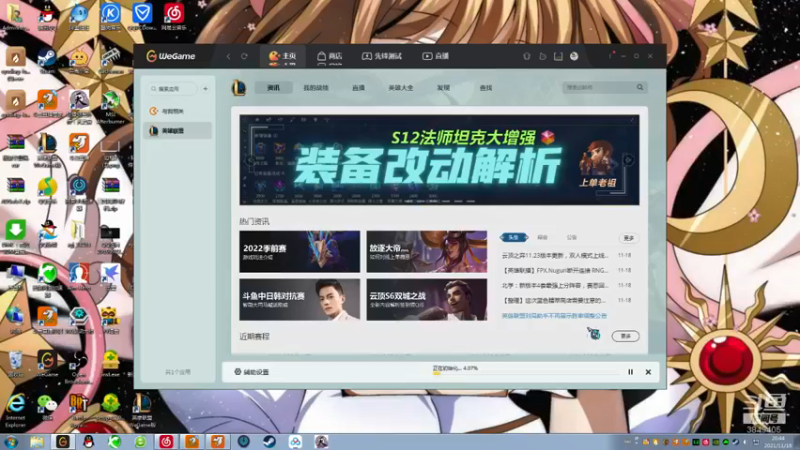Open the user avatar profile
This screenshot has height=450, width=800.
click(574, 56)
